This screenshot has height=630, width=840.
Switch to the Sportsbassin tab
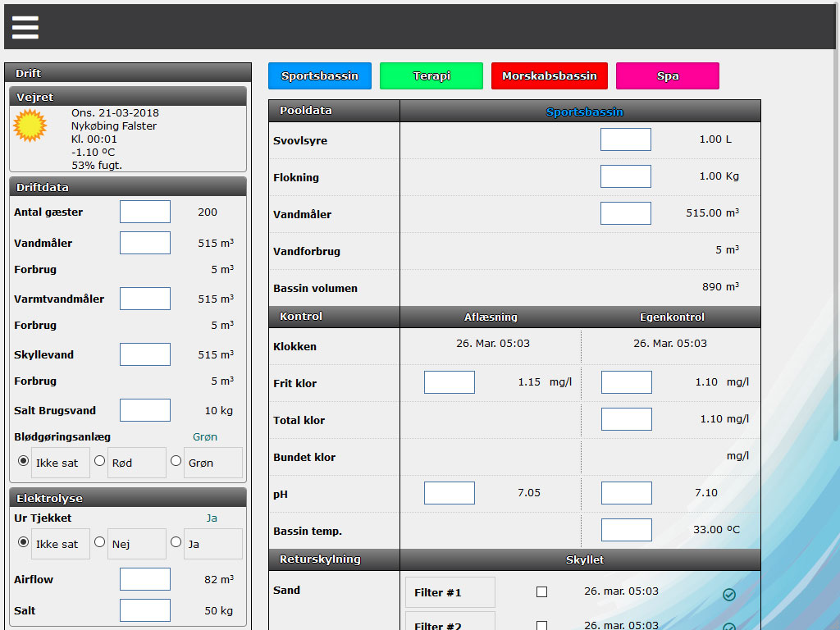tap(320, 76)
